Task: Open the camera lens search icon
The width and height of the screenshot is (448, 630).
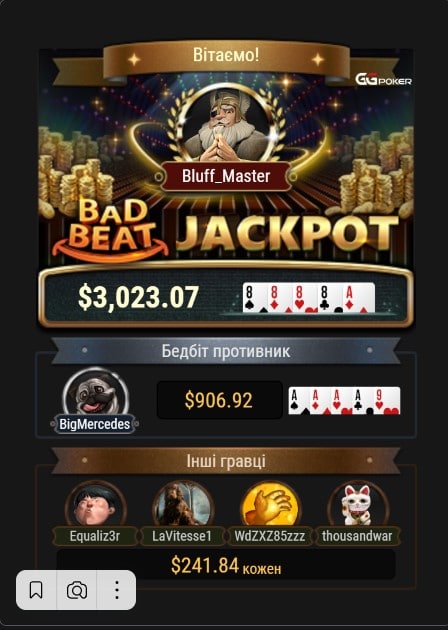Action: tap(76, 591)
